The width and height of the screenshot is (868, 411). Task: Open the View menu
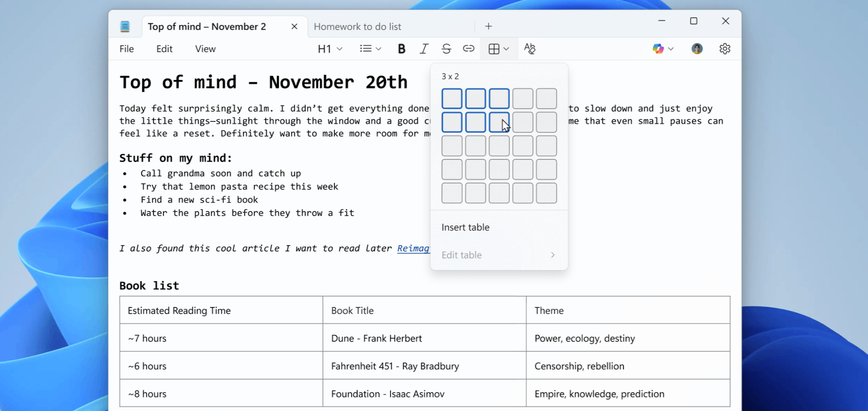tap(205, 49)
